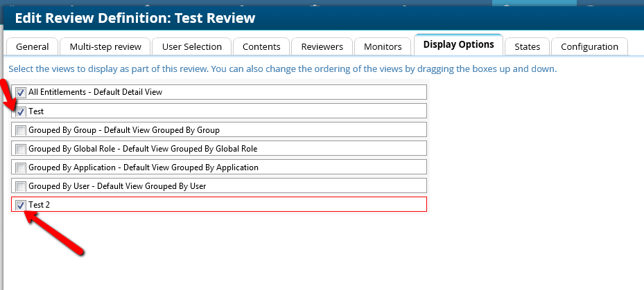Image resolution: width=644 pixels, height=290 pixels.
Task: Enable the Grouped By Group checkbox
Action: click(x=21, y=130)
